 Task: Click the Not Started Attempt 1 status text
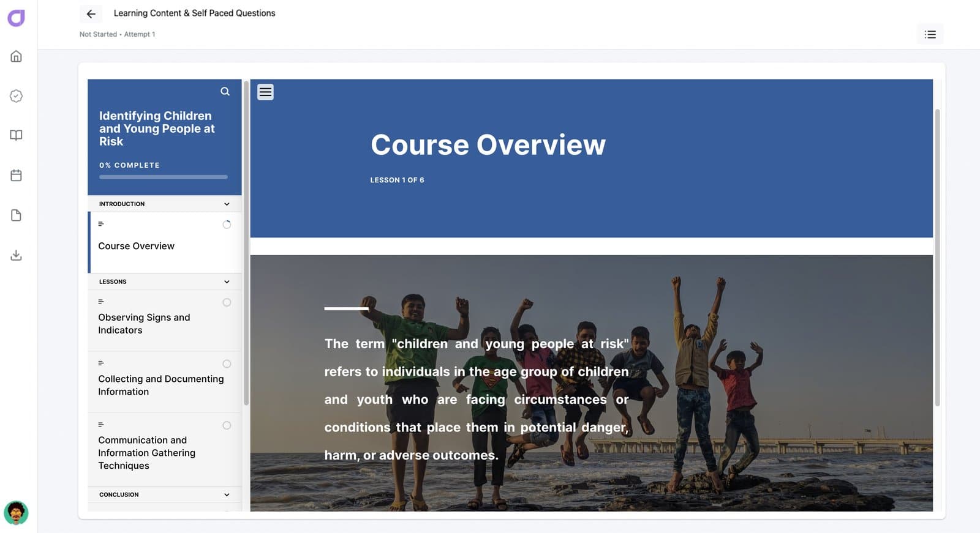click(117, 34)
